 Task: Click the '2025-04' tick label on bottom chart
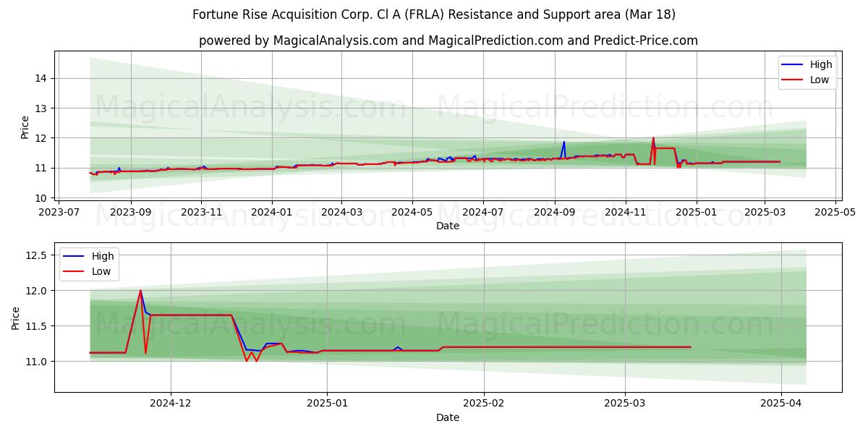click(781, 404)
